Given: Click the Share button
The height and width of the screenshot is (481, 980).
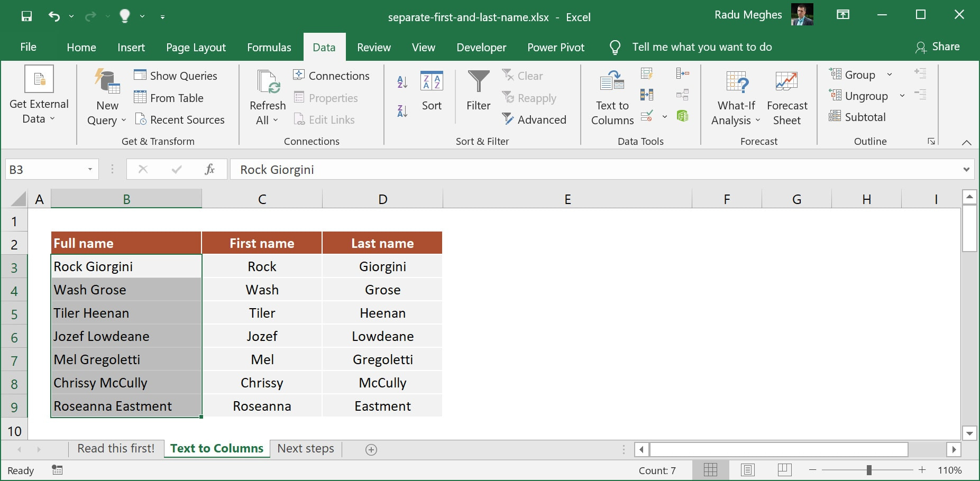Looking at the screenshot, I should click(938, 47).
